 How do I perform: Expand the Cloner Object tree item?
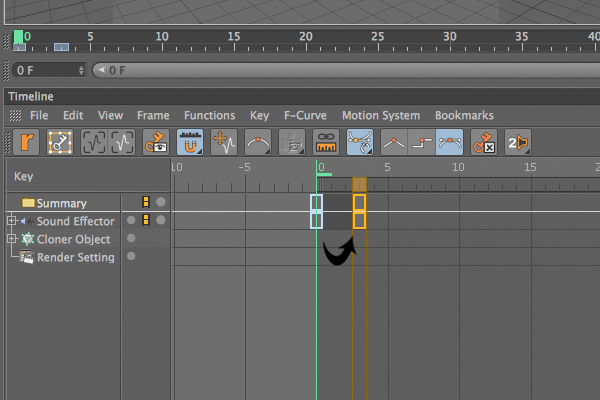point(11,238)
